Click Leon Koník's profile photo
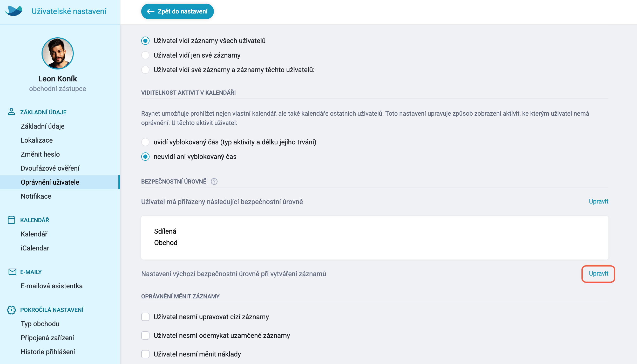Image resolution: width=637 pixels, height=364 pixels. [x=58, y=53]
